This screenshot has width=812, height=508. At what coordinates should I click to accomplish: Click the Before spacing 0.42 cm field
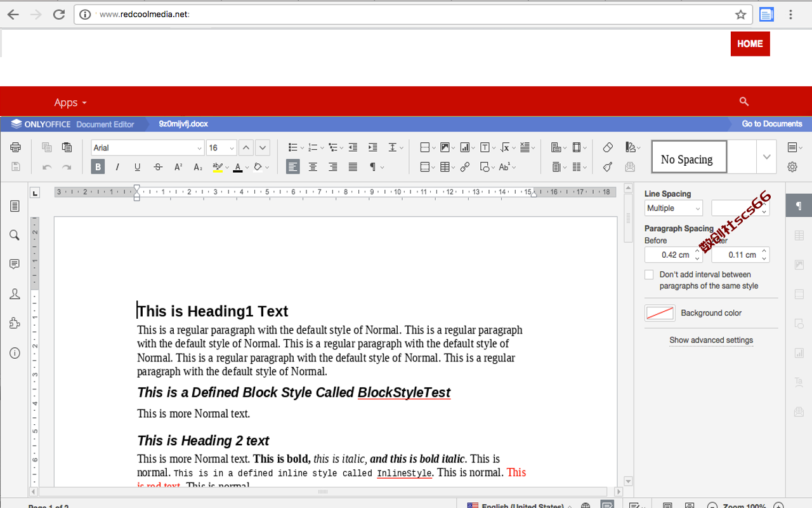673,255
